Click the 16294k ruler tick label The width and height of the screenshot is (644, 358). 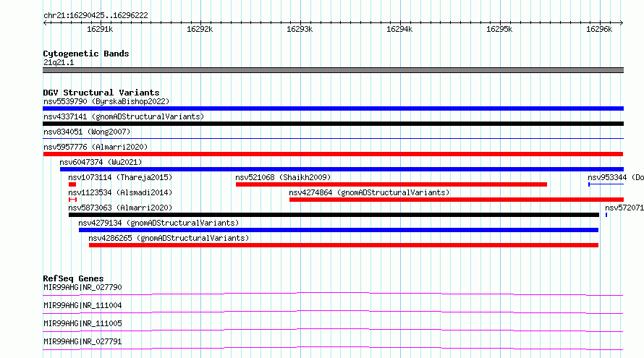point(399,29)
